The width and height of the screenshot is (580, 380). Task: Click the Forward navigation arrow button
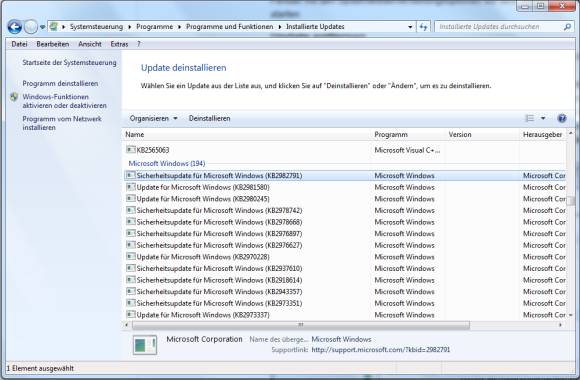(31, 27)
